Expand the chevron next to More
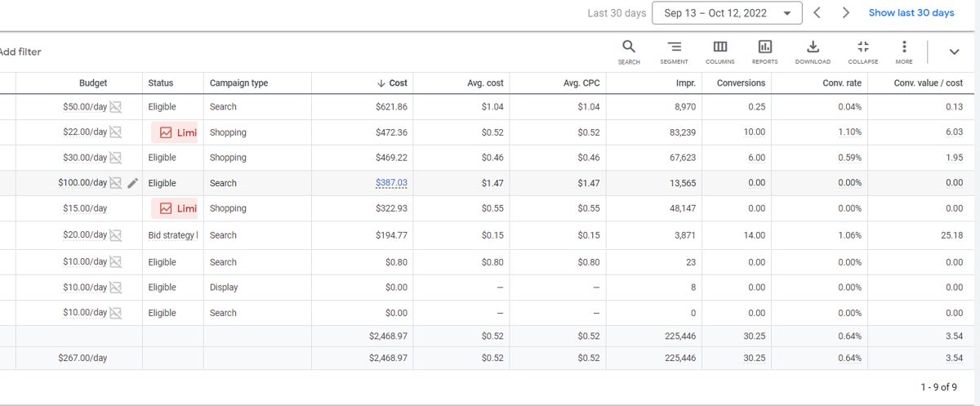 pyautogui.click(x=954, y=51)
